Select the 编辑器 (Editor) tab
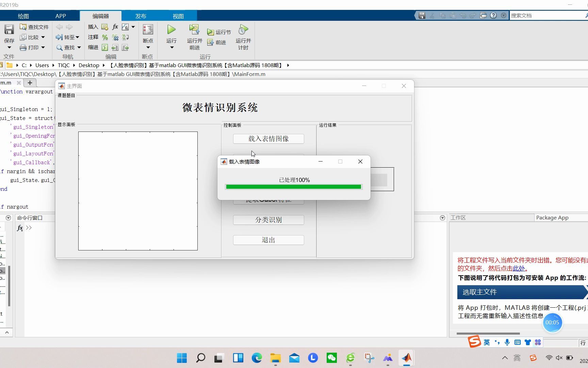 101,16
